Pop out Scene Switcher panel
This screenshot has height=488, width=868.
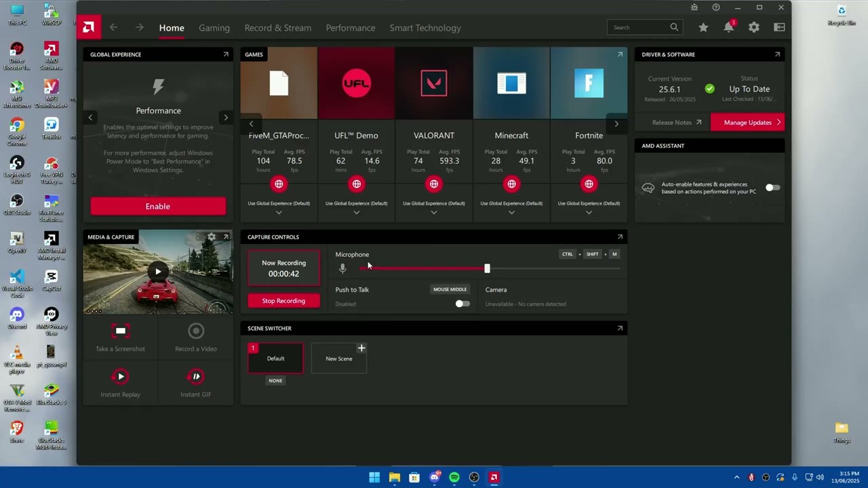coord(620,328)
